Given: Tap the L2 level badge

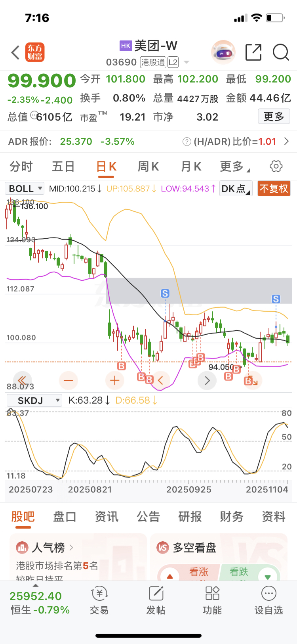Looking at the screenshot, I should 173,62.
